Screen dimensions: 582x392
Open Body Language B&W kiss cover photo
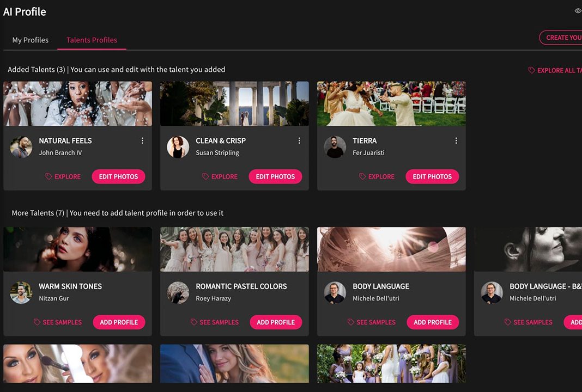(x=528, y=249)
